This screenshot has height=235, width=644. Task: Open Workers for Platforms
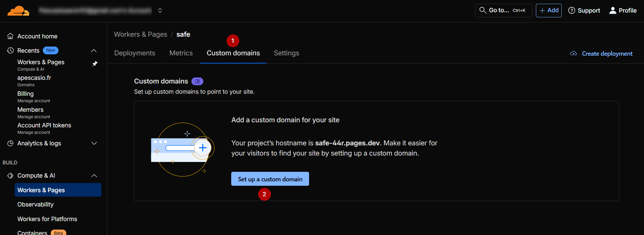pos(47,219)
